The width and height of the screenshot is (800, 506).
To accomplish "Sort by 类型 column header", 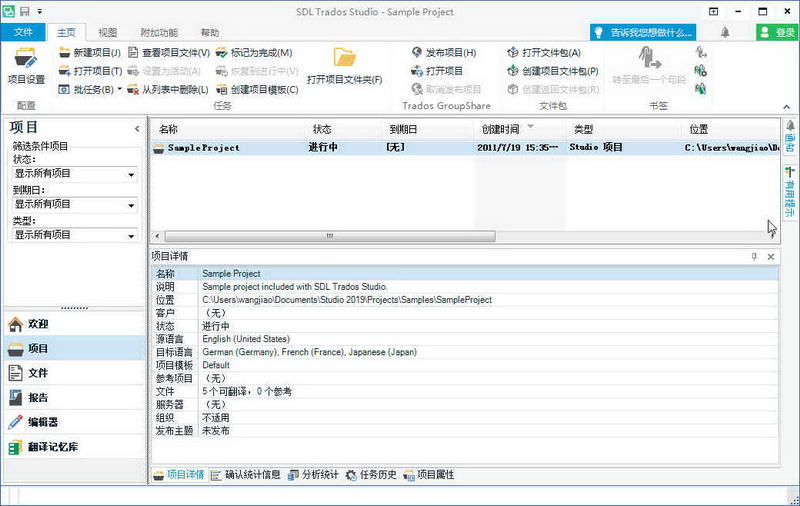I will point(623,129).
